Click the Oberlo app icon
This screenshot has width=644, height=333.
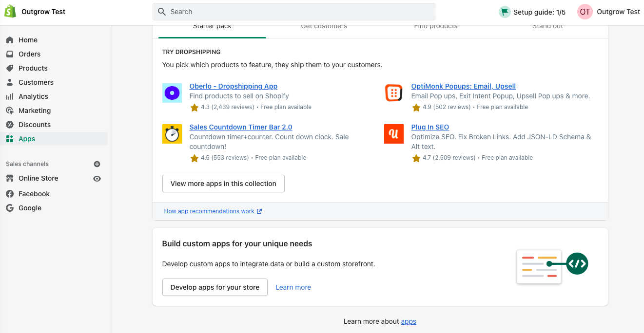click(172, 93)
